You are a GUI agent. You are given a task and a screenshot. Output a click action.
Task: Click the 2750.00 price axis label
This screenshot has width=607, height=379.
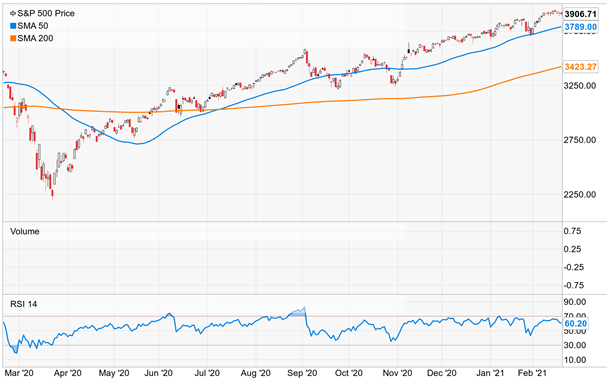click(x=580, y=140)
